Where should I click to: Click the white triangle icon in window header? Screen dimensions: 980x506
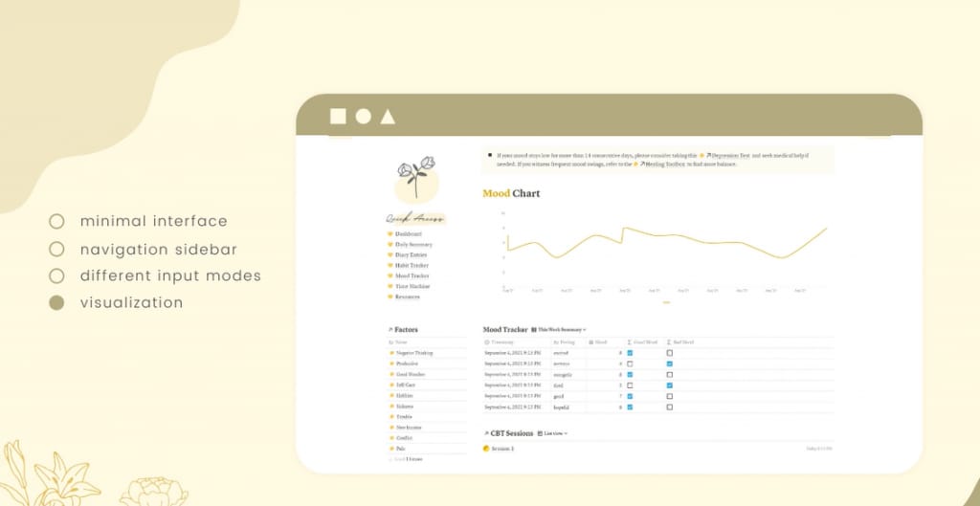tap(388, 117)
